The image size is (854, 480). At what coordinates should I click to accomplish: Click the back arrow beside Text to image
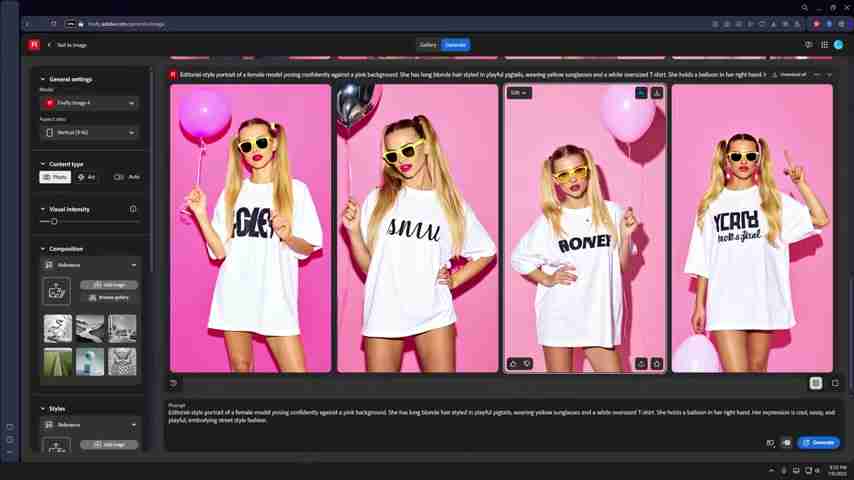[49, 45]
